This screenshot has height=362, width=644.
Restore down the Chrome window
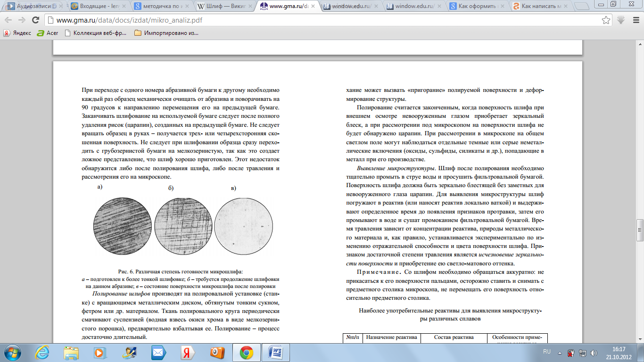tap(612, 4)
